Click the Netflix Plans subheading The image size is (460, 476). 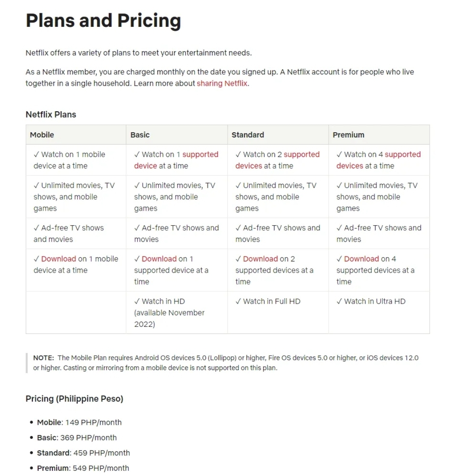(51, 114)
